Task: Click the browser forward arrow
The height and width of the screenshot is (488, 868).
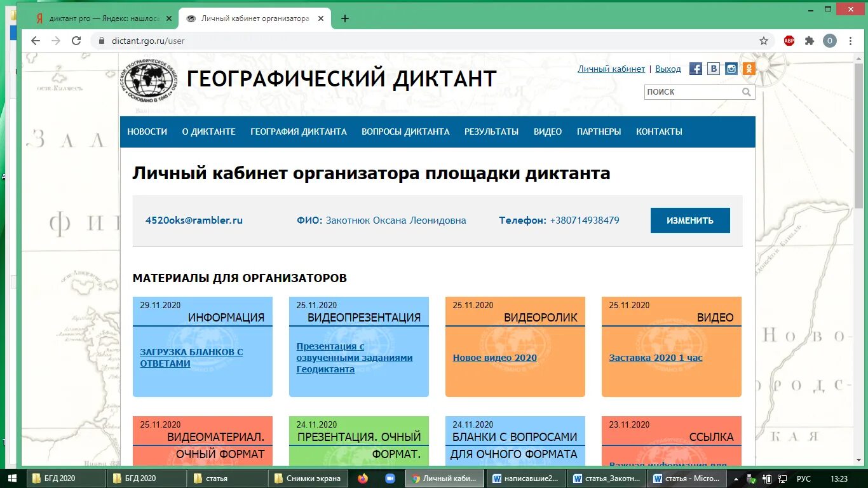Action: pos(56,41)
